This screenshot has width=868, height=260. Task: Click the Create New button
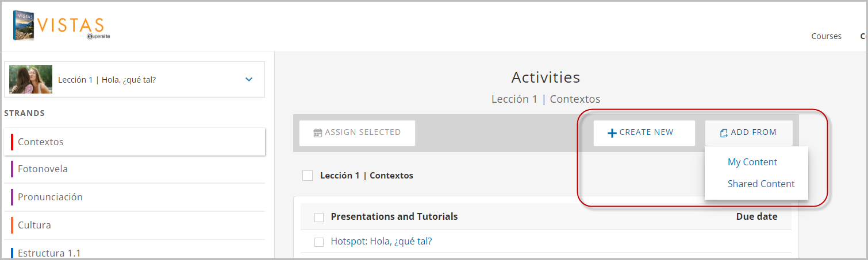pos(644,133)
